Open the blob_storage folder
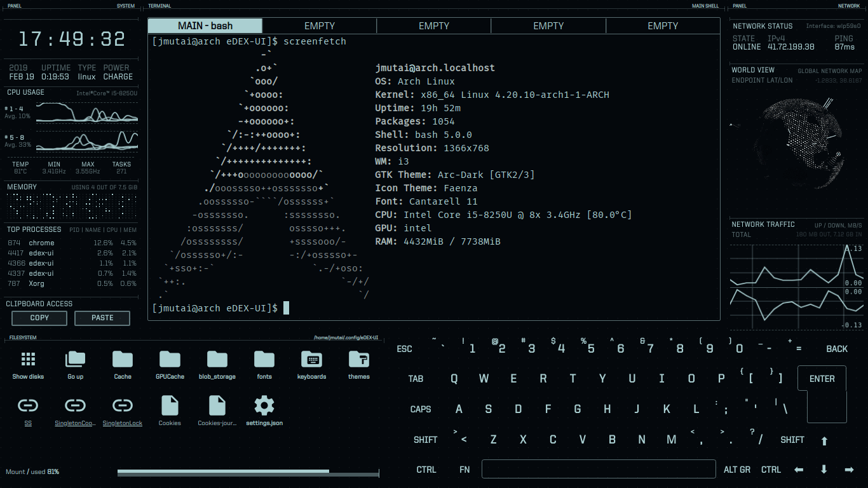The image size is (868, 488). pyautogui.click(x=216, y=362)
